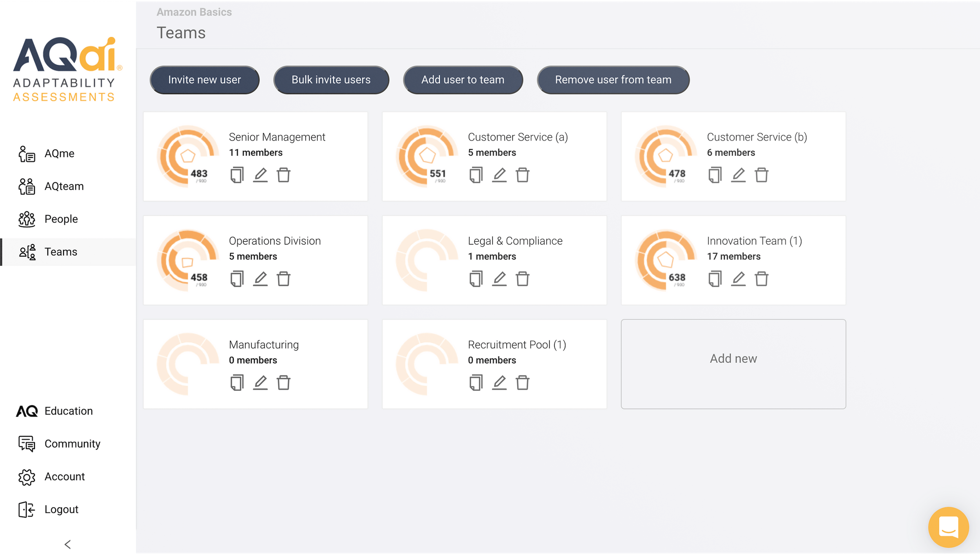Viewport: 980px width, 554px height.
Task: Click the copy icon on Customer Service (a)
Action: 475,175
